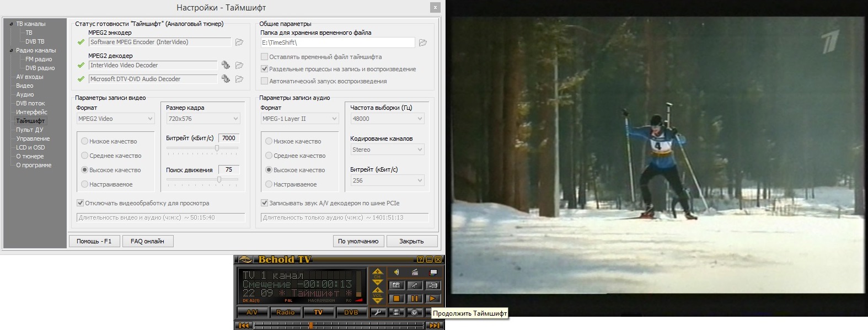The image size is (868, 330).
Task: Click the microphone audio record button
Action: click(415, 285)
